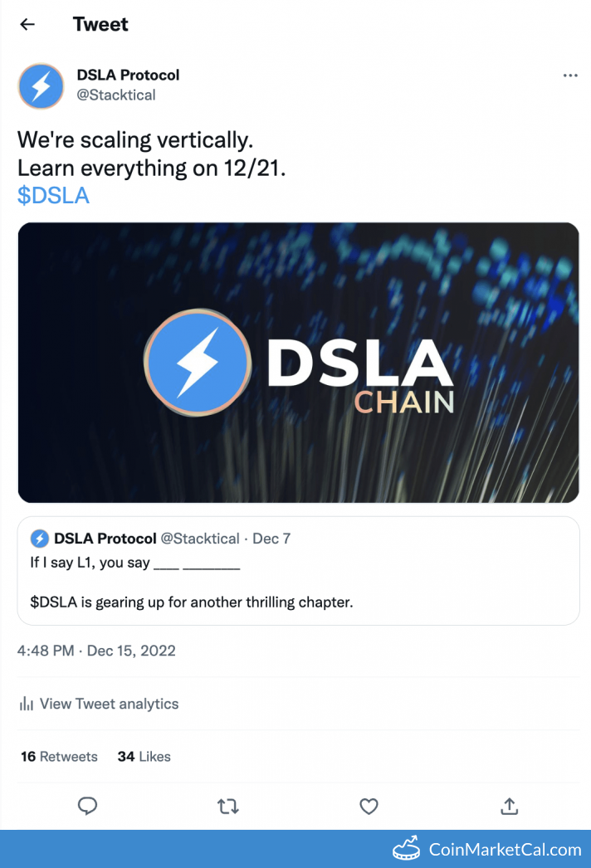Click the CoinMarketCal calendar logo
591x868 pixels.
pos(406,849)
